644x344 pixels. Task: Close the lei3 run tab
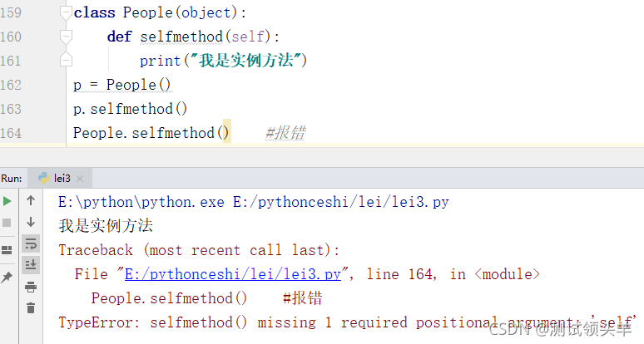82,178
